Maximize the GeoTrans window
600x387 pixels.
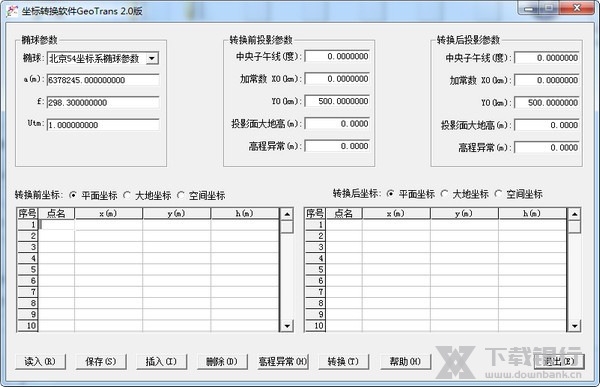pyautogui.click(x=549, y=8)
